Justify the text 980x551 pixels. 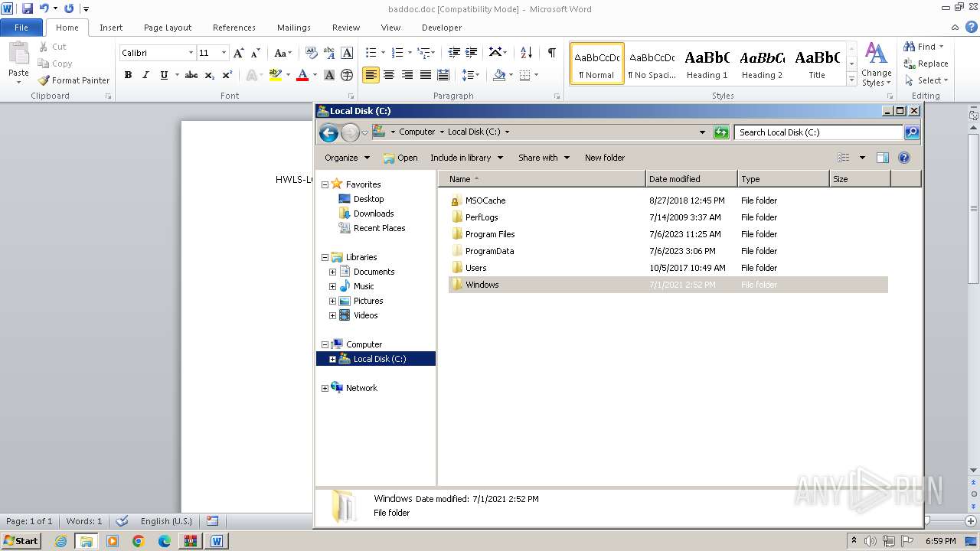click(425, 75)
